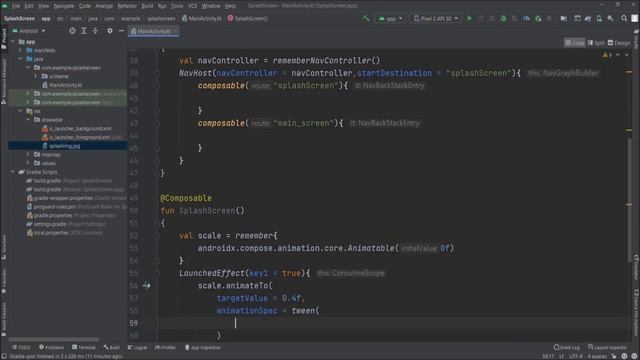Open the File menu

coord(16,6)
